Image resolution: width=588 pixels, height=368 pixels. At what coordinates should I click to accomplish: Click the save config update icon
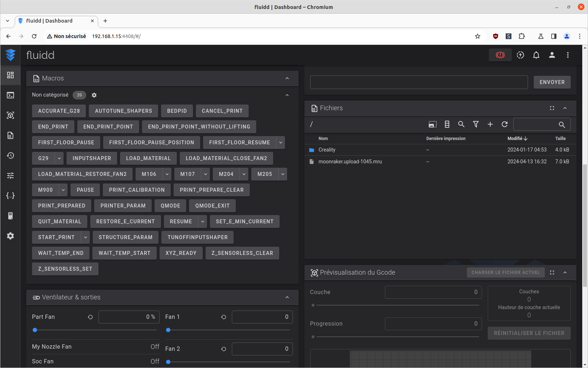click(520, 55)
